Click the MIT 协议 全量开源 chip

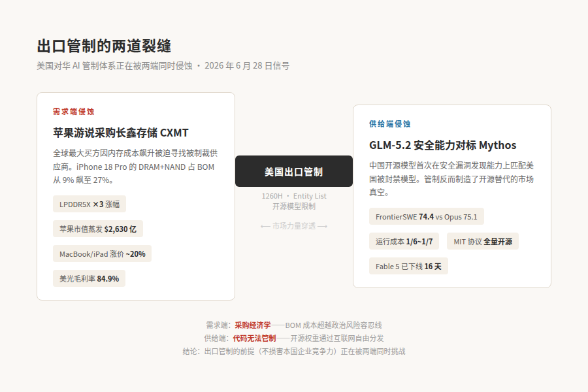(x=483, y=241)
